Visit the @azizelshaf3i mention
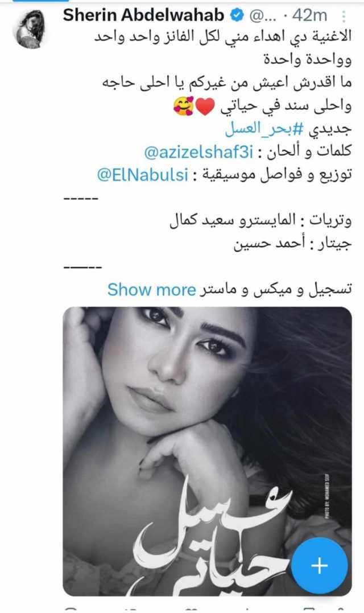 198,152
